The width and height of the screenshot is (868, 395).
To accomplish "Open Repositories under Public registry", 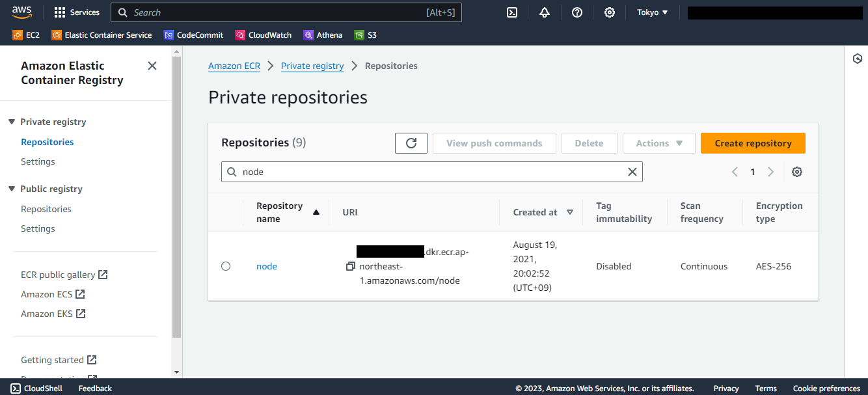I will coord(46,209).
